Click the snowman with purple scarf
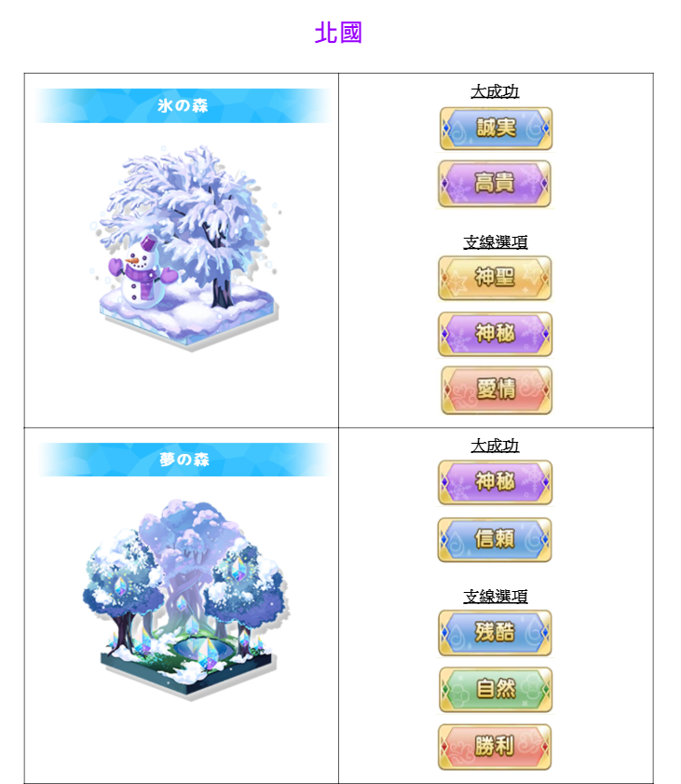Image resolution: width=681 pixels, height=784 pixels. click(x=142, y=272)
